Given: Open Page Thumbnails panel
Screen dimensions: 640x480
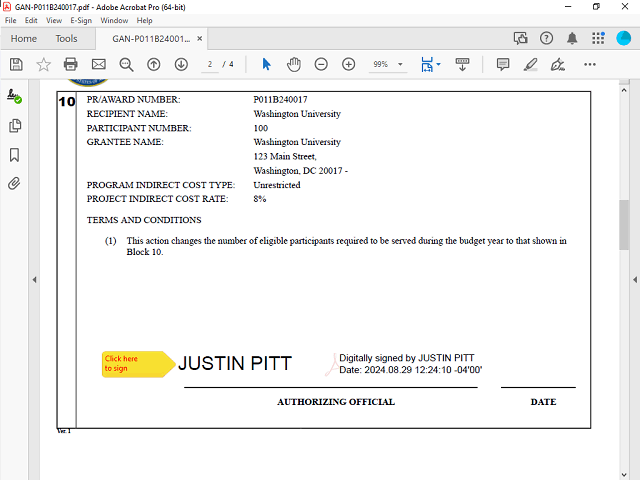Looking at the screenshot, I should click(15, 126).
